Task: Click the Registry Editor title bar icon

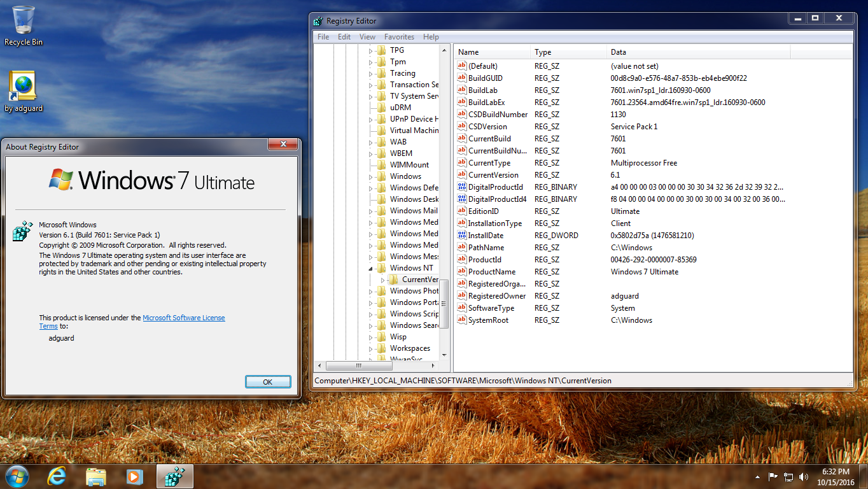Action: tap(318, 21)
